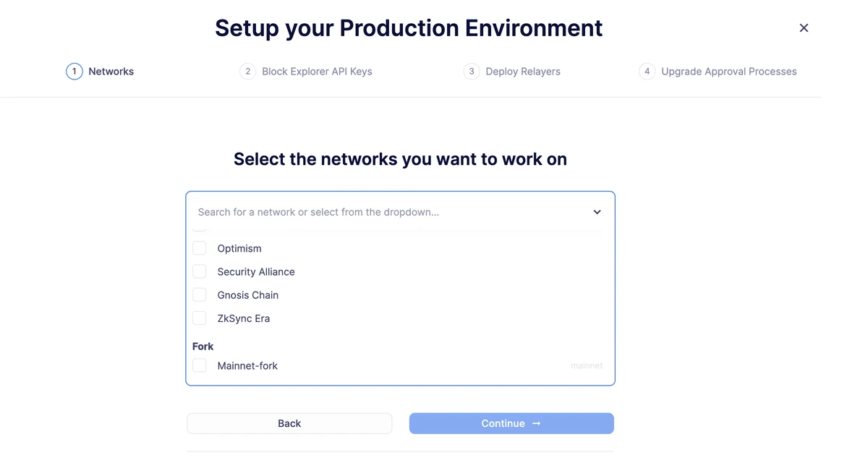The image size is (868, 463).
Task: Click the step 4 circle icon
Action: coord(647,72)
